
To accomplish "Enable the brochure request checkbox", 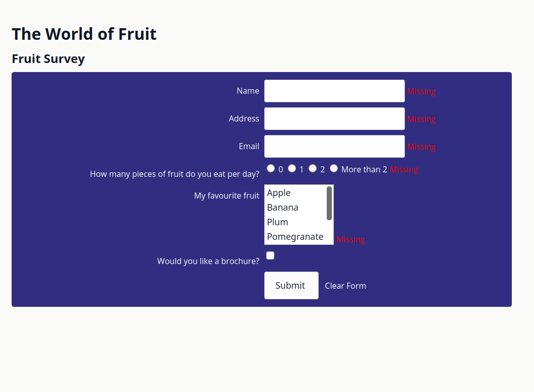I will pyautogui.click(x=270, y=255).
